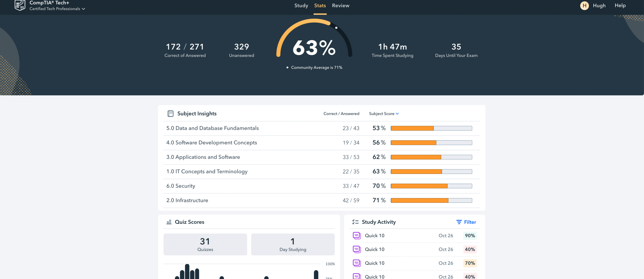Click the first Quick 10 quiz icon
The height and width of the screenshot is (279, 644).
coord(356,235)
